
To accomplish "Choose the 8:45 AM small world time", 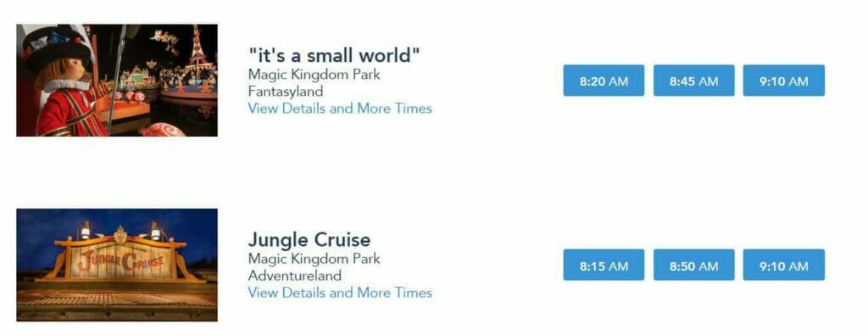I will click(693, 81).
